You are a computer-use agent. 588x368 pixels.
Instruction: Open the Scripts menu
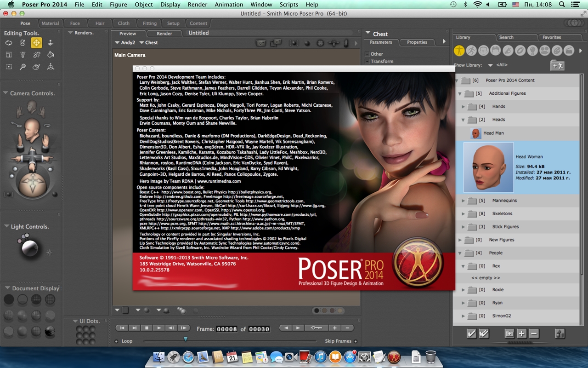289,5
